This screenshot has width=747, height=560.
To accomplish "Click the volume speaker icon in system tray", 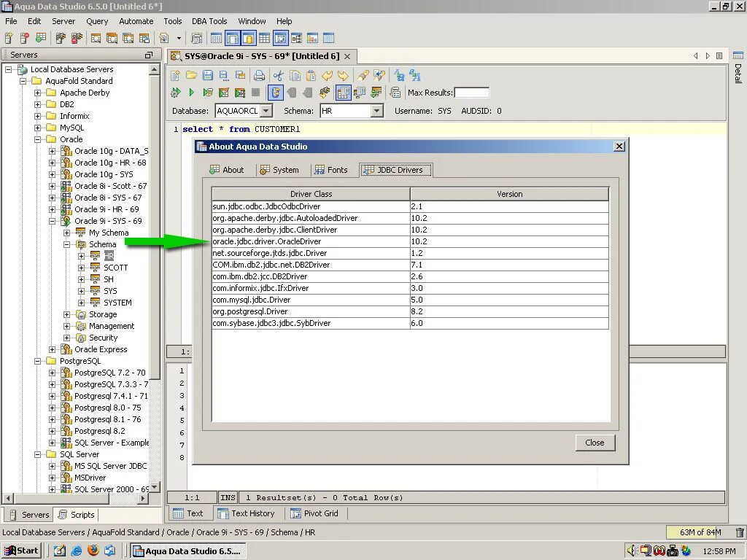I will coord(631,551).
